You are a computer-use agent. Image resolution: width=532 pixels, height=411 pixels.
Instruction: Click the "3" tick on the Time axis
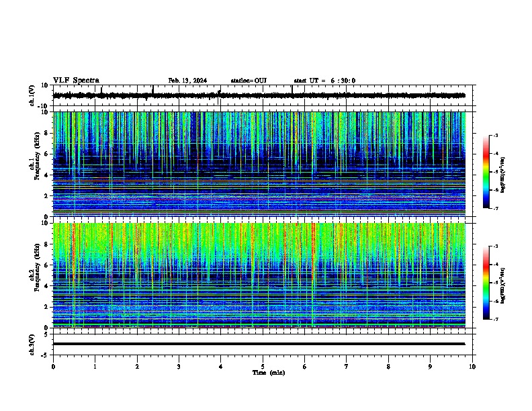(x=179, y=367)
